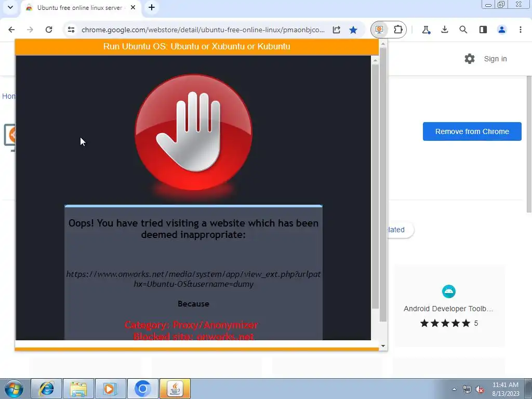The width and height of the screenshot is (532, 399).
Task: Open Windows Media Player taskbar icon
Action: [110, 389]
